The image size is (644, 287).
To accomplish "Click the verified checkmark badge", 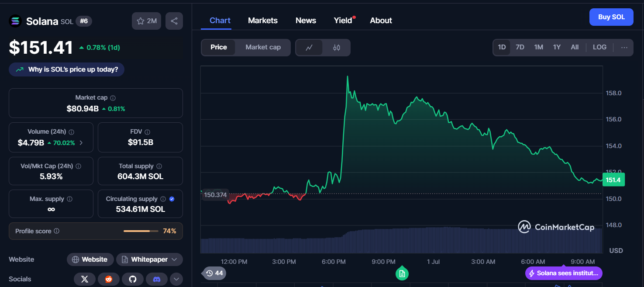I will point(172,199).
